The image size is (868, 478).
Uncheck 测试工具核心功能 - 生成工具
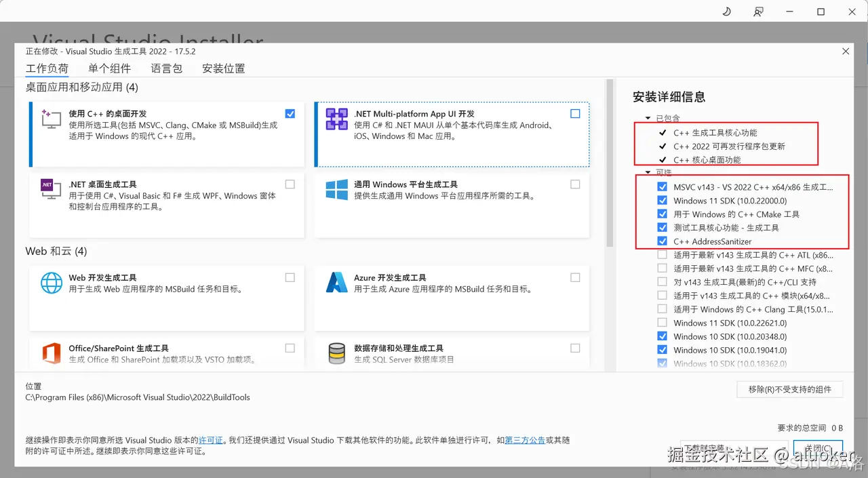(662, 227)
